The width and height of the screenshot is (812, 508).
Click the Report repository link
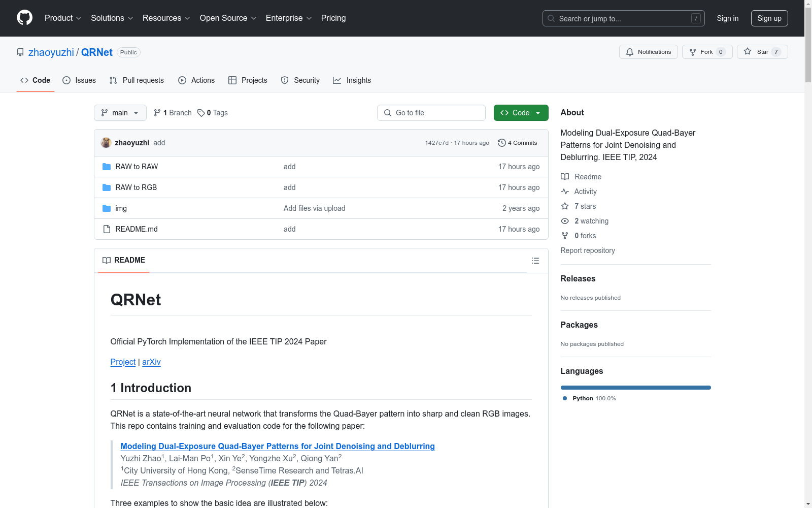[x=588, y=250]
